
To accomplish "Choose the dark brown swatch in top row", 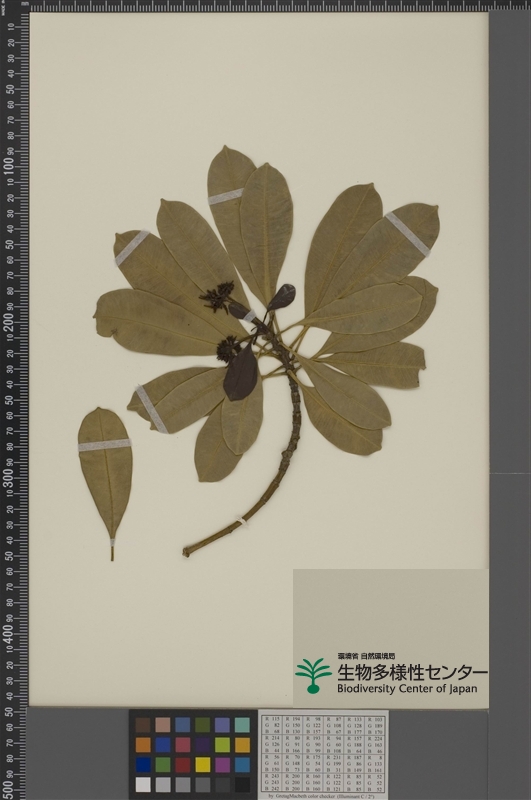I will [143, 725].
